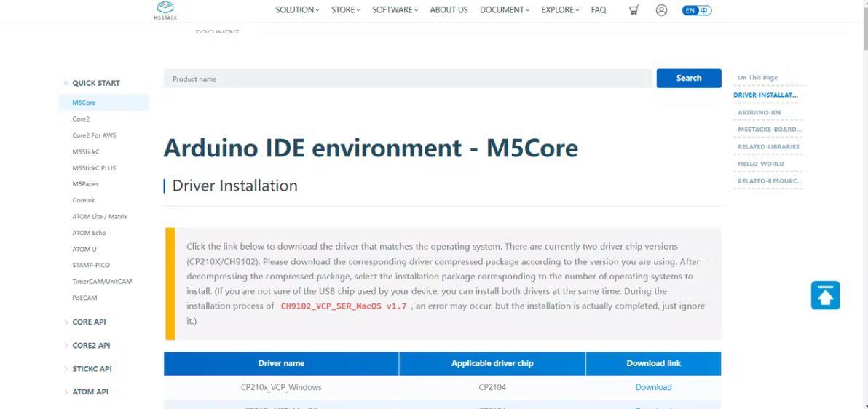Select M5Paper in the sidebar
The height and width of the screenshot is (409, 868).
pyautogui.click(x=85, y=183)
